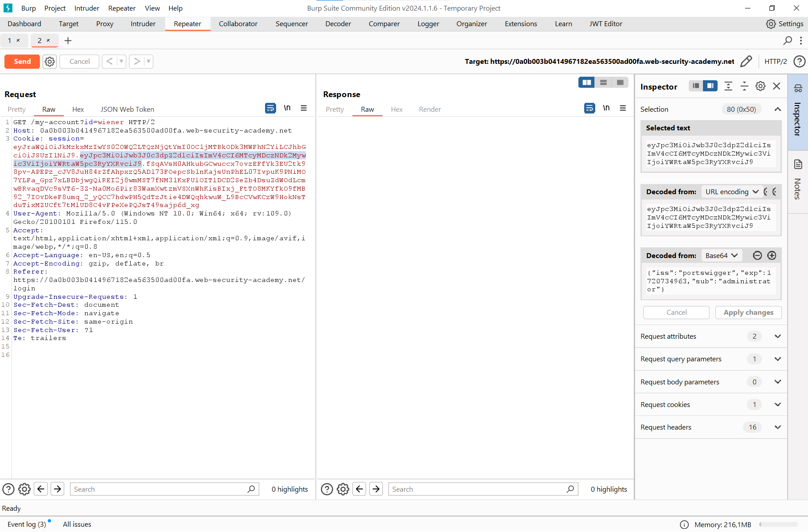Open Inspector settings gear
The image size is (808, 532).
(x=761, y=86)
